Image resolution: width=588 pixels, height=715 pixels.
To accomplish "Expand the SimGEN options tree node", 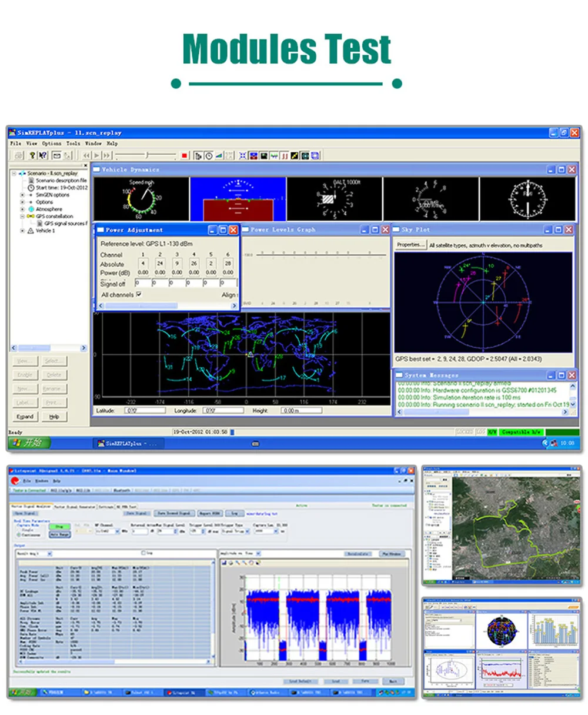I will tap(23, 195).
